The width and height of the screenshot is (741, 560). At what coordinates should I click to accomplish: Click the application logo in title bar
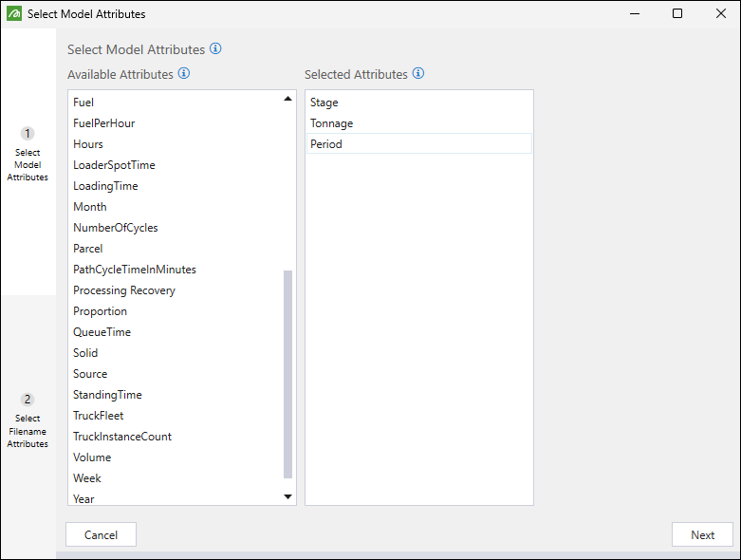click(x=14, y=14)
